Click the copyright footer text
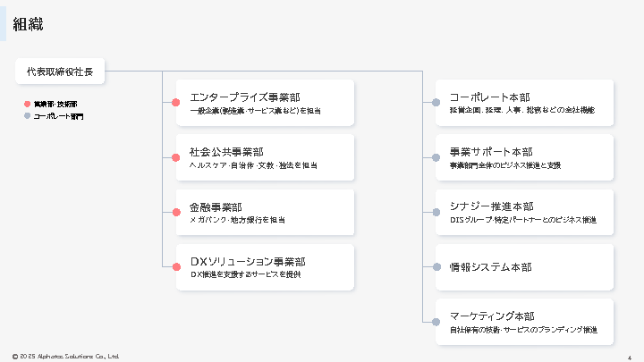644x362 pixels. pos(65,356)
